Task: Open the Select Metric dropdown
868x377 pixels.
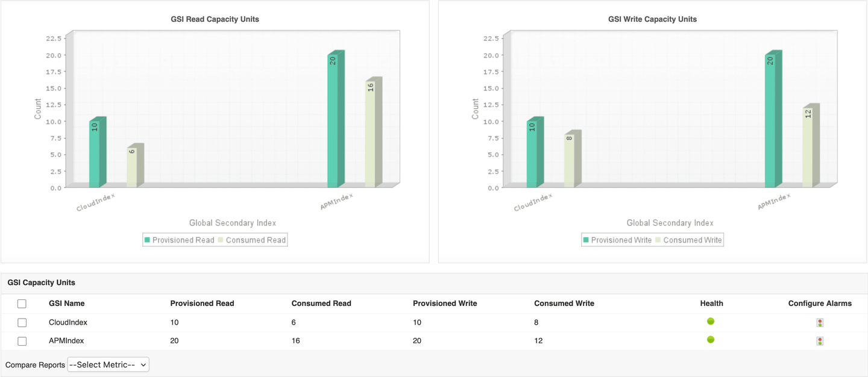Action: pyautogui.click(x=108, y=364)
